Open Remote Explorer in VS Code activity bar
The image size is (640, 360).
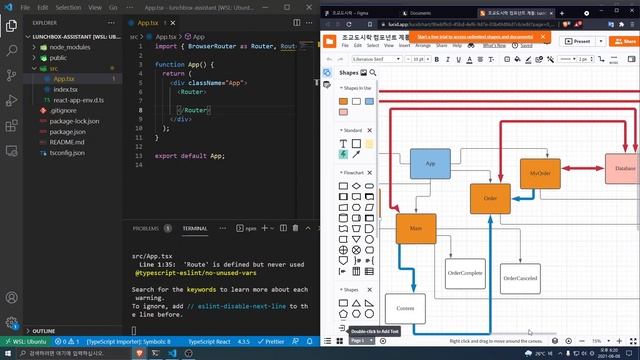[x=11, y=151]
